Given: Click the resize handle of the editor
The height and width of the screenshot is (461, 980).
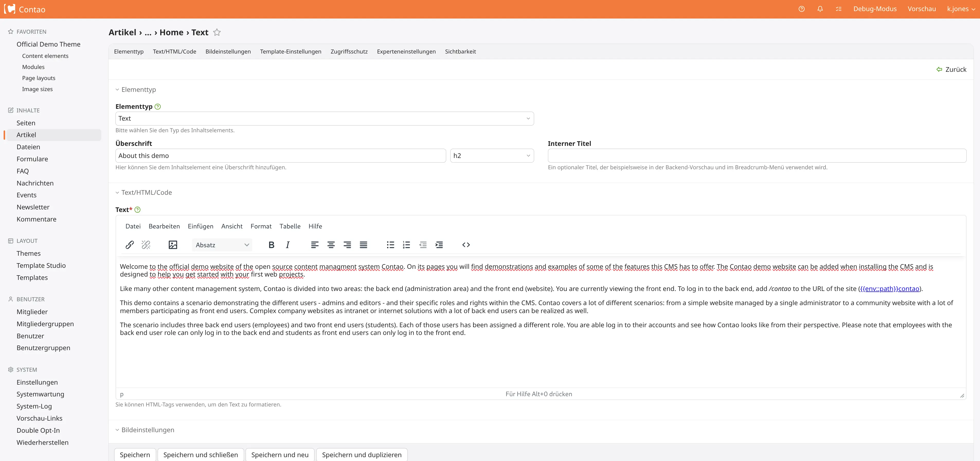Looking at the screenshot, I should [962, 395].
